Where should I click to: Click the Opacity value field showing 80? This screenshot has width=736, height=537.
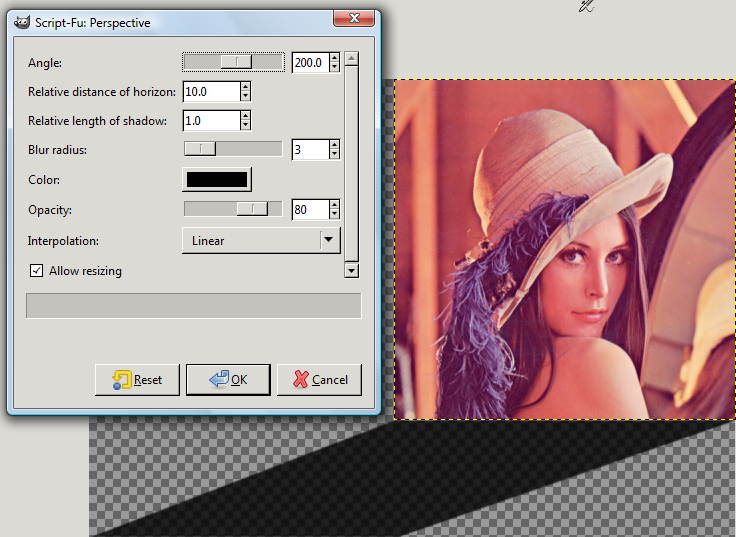point(310,209)
